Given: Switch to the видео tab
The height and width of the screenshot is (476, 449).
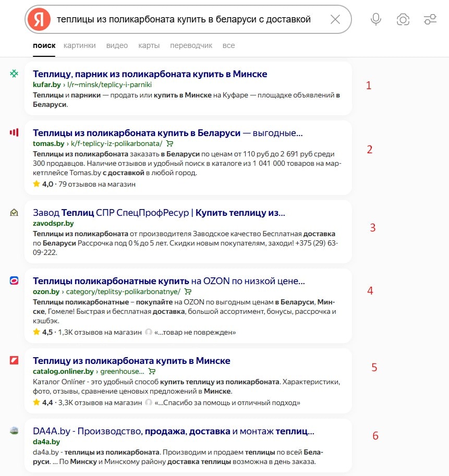Looking at the screenshot, I should click(117, 45).
